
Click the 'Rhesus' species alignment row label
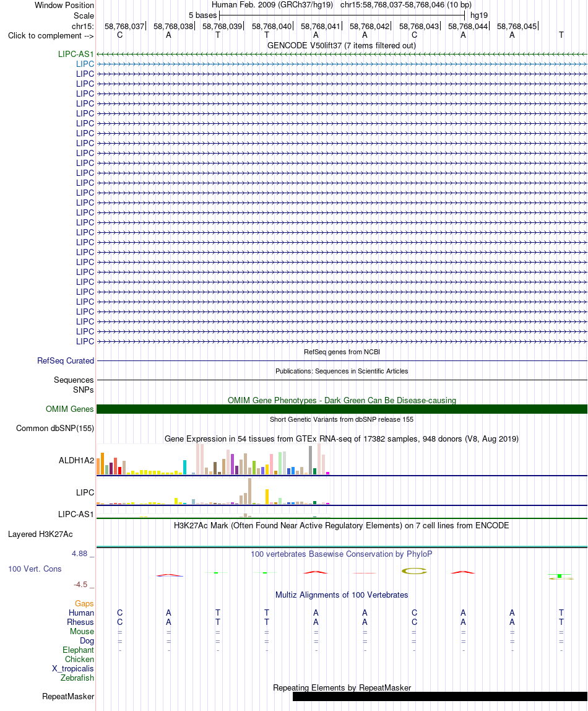coord(80,622)
